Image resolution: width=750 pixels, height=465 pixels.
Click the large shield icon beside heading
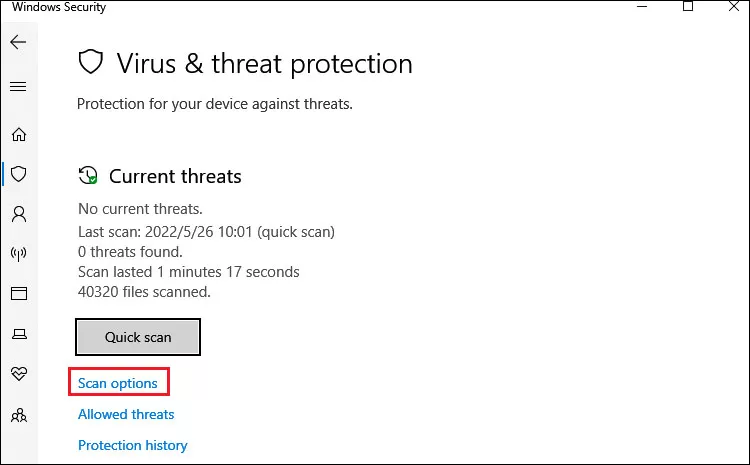coord(90,62)
